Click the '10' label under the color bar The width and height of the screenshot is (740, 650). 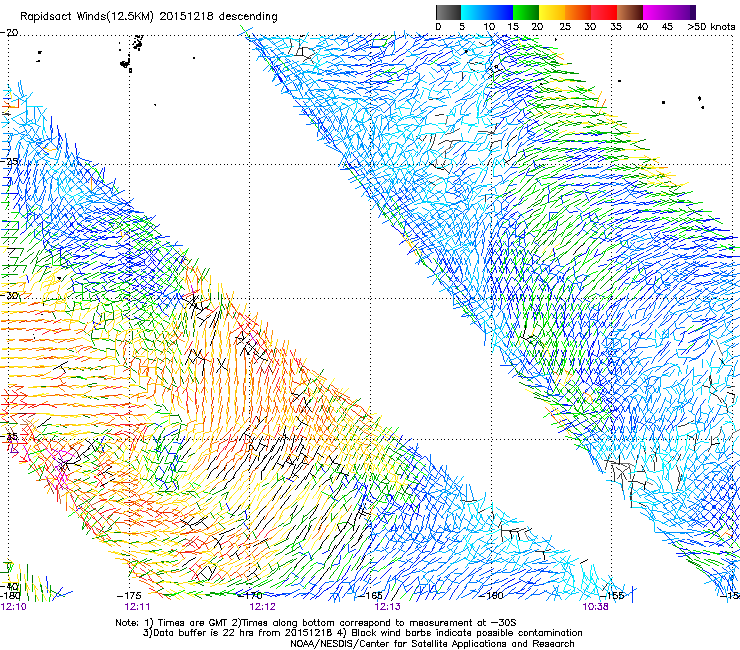[489, 27]
